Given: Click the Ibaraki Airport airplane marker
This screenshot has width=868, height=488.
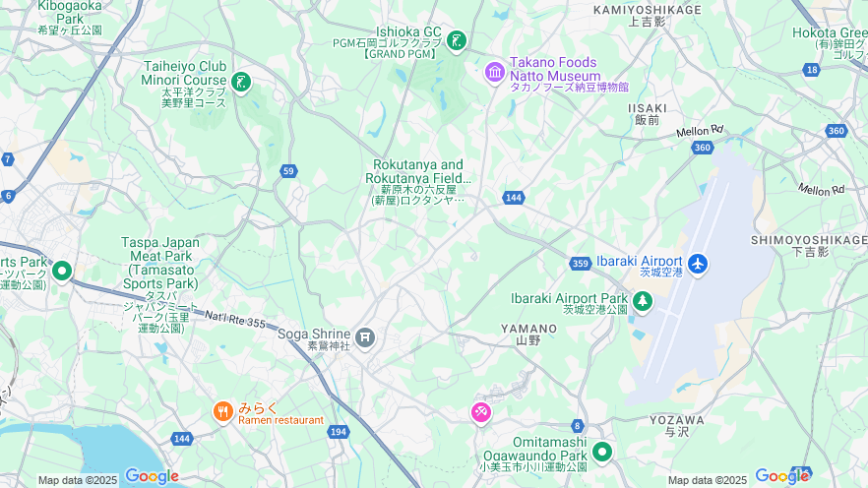Looking at the screenshot, I should [698, 264].
